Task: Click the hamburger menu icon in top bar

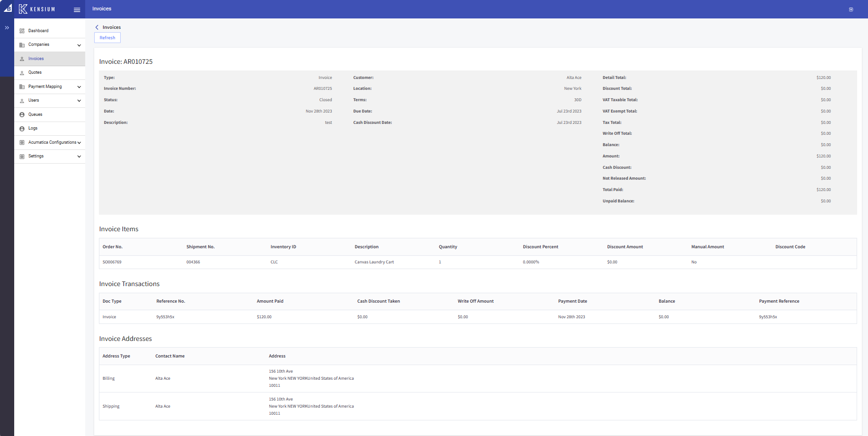Action: click(x=77, y=9)
